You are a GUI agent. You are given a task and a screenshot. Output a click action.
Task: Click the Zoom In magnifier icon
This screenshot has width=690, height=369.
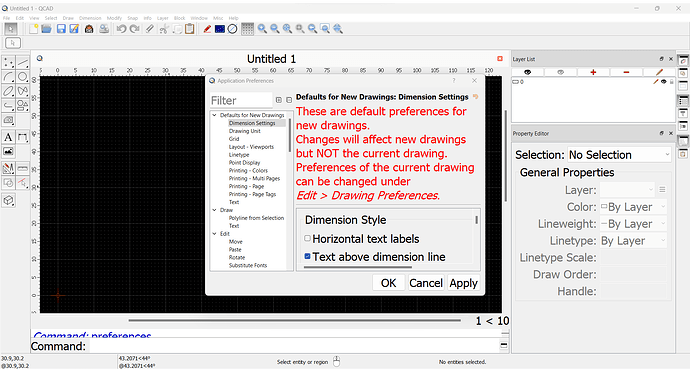pyautogui.click(x=262, y=29)
